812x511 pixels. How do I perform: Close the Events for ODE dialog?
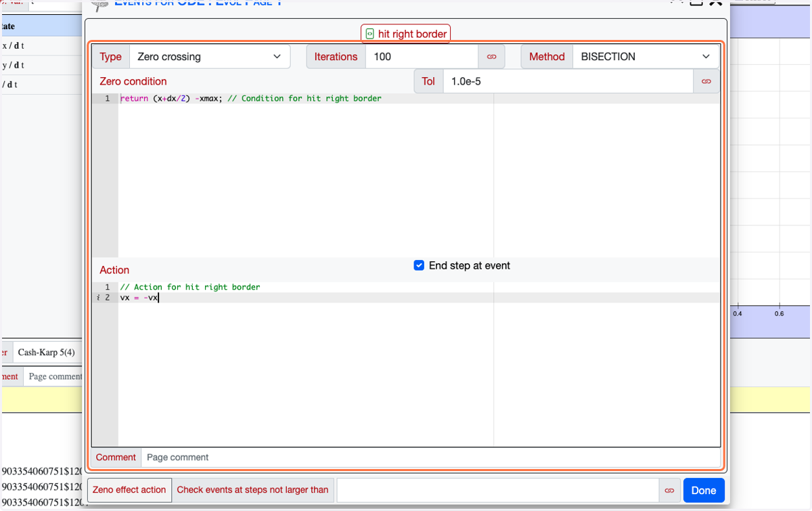[715, 3]
